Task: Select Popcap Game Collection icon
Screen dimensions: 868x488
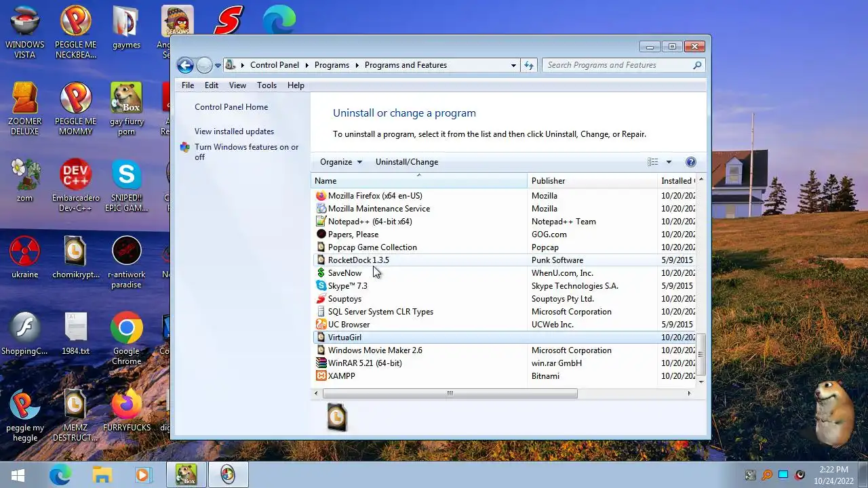Action: point(321,247)
